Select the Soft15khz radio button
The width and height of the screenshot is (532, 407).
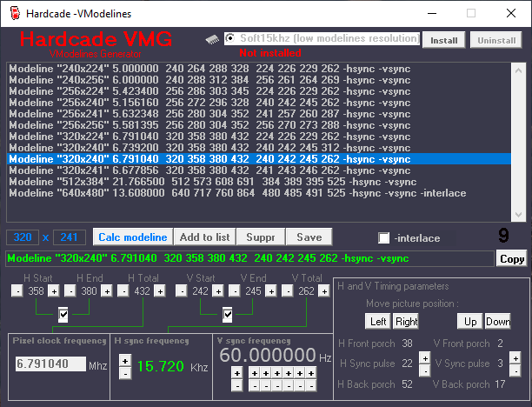pyautogui.click(x=230, y=38)
